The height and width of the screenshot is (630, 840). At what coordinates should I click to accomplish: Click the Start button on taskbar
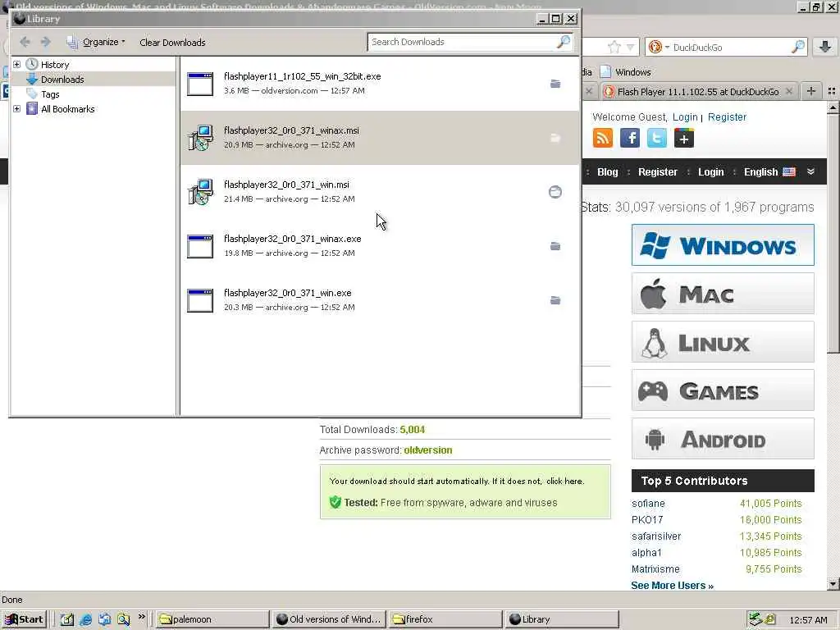coord(24,619)
